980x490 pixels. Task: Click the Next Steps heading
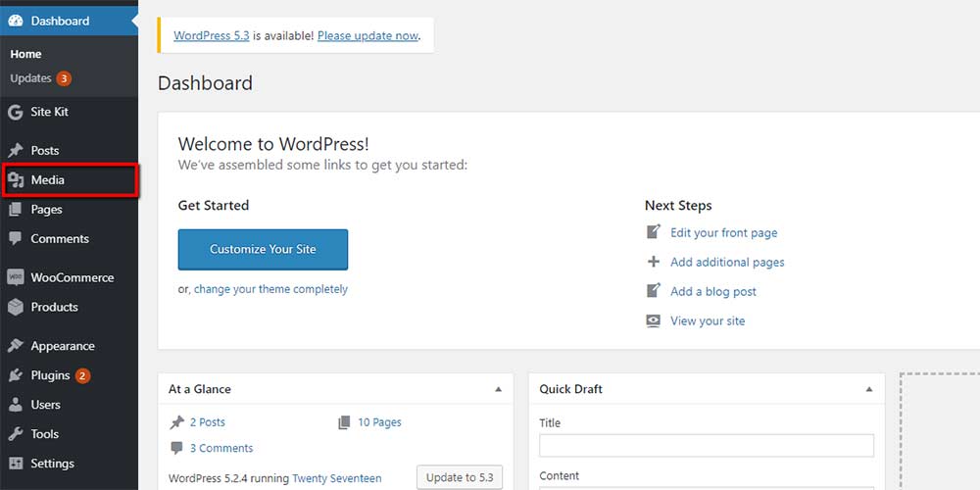(x=678, y=206)
